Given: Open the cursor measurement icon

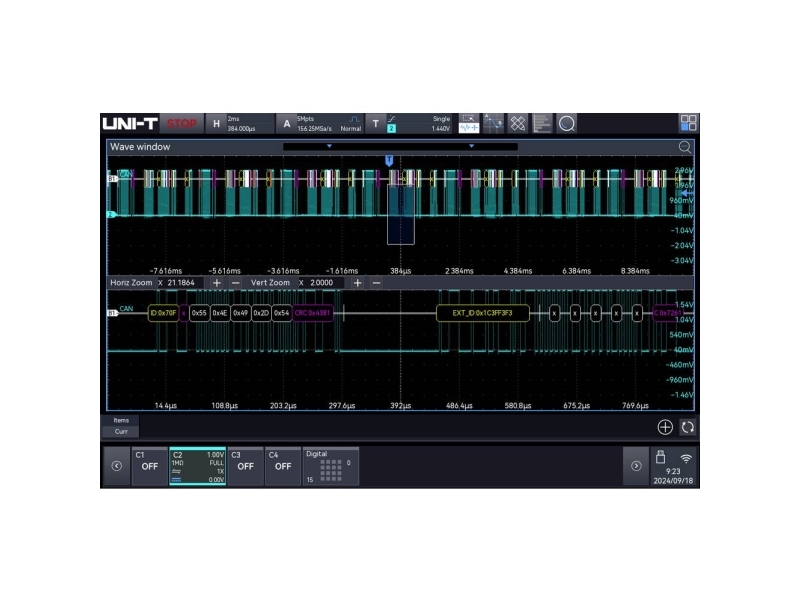Looking at the screenshot, I should [493, 123].
